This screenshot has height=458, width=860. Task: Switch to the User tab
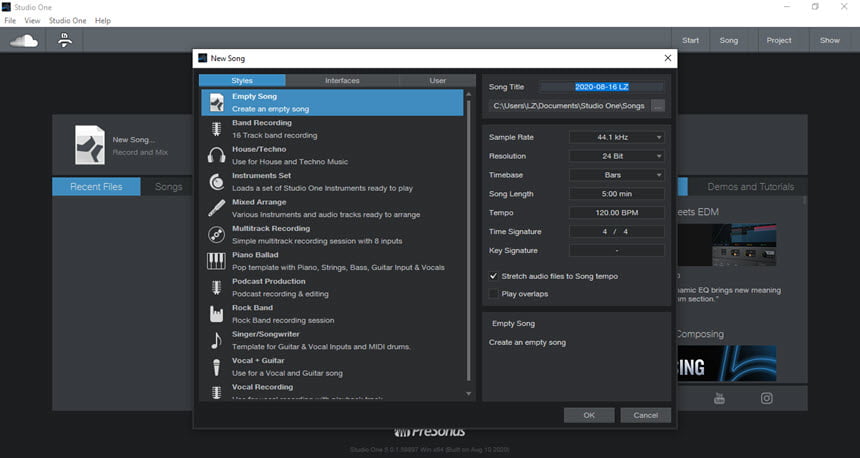click(x=438, y=81)
